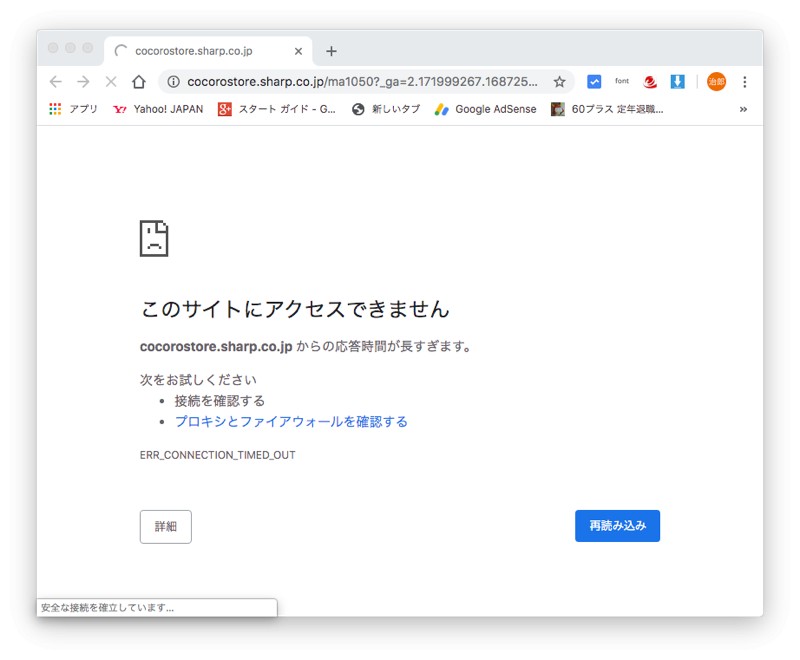Go back using the back arrow
The width and height of the screenshot is (800, 660).
point(56,82)
